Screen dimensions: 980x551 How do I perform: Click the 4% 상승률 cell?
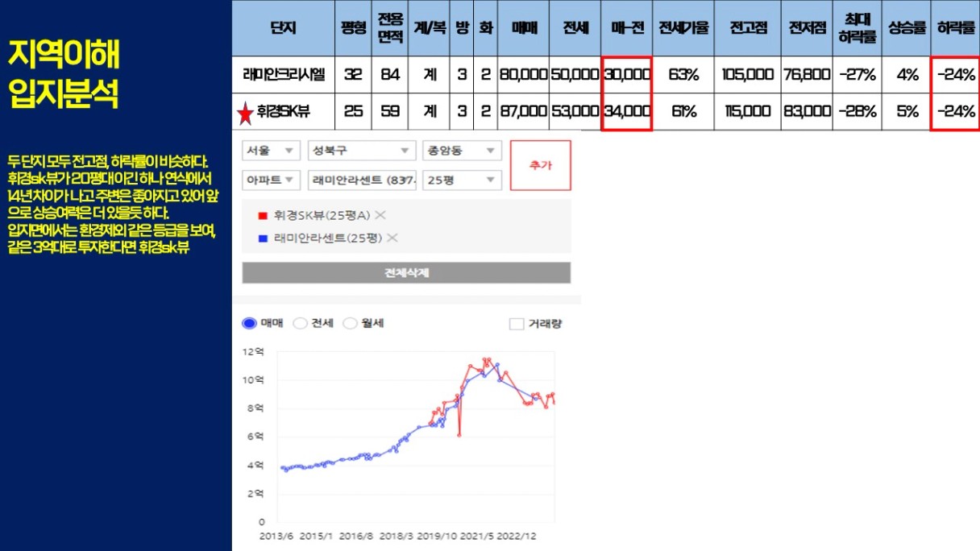[x=907, y=75]
